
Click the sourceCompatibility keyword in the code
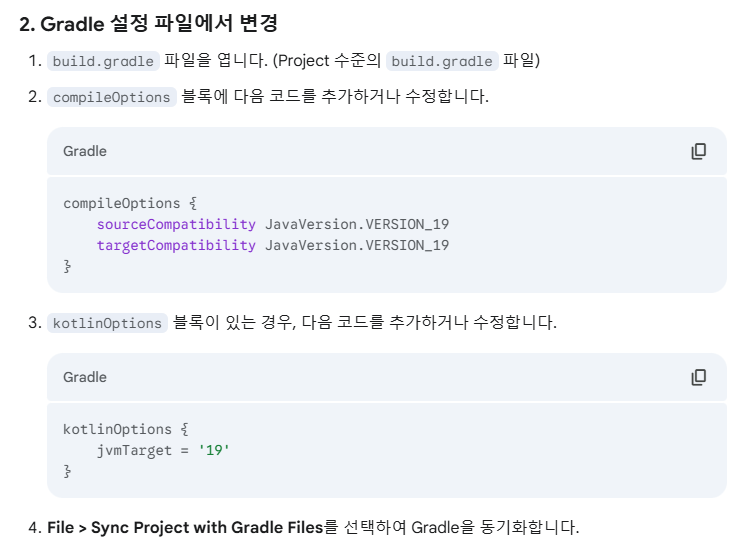tap(177, 224)
